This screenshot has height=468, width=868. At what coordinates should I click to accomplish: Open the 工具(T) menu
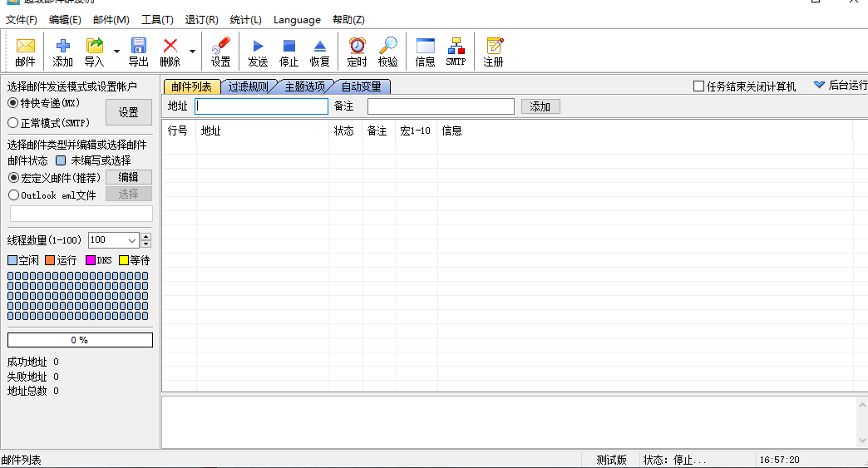157,20
